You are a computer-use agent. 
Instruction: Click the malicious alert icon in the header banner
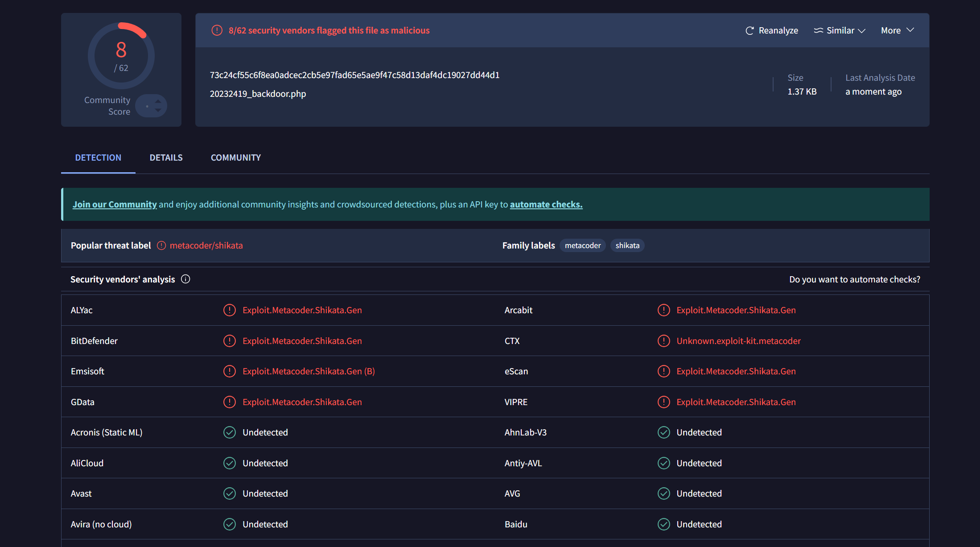217,30
